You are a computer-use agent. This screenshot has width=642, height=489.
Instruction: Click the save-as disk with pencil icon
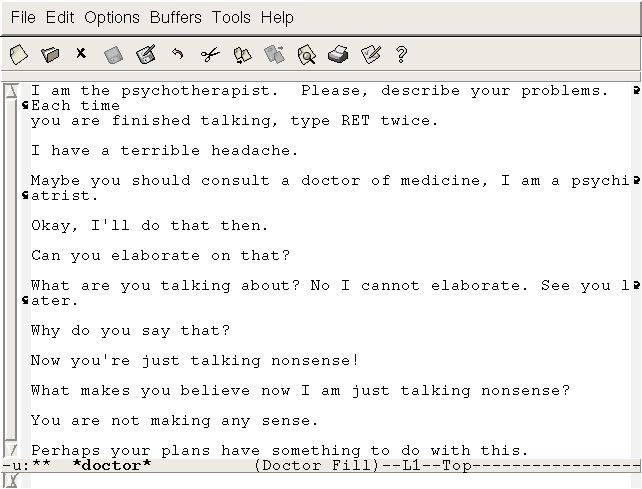pyautogui.click(x=146, y=54)
